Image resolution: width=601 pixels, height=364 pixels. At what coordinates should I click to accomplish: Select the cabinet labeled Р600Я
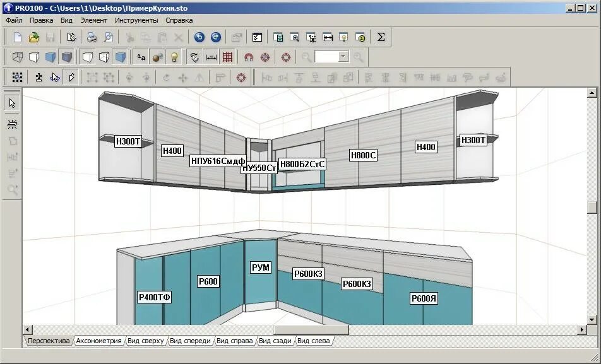(424, 298)
